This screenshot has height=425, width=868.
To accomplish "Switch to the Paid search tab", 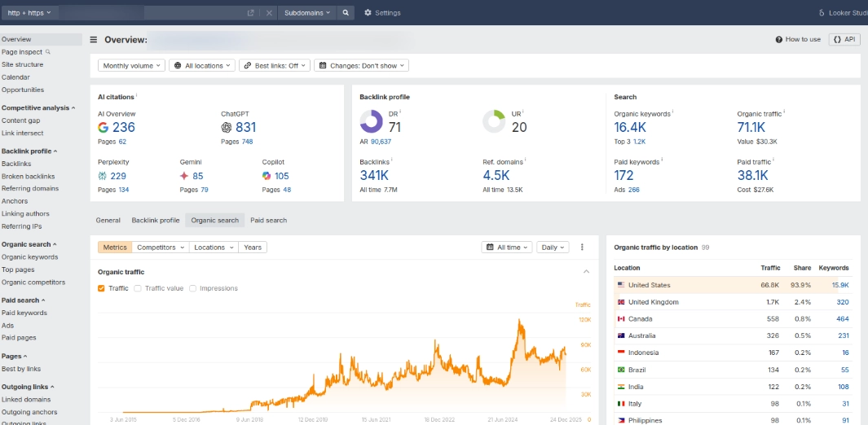I will tap(268, 221).
